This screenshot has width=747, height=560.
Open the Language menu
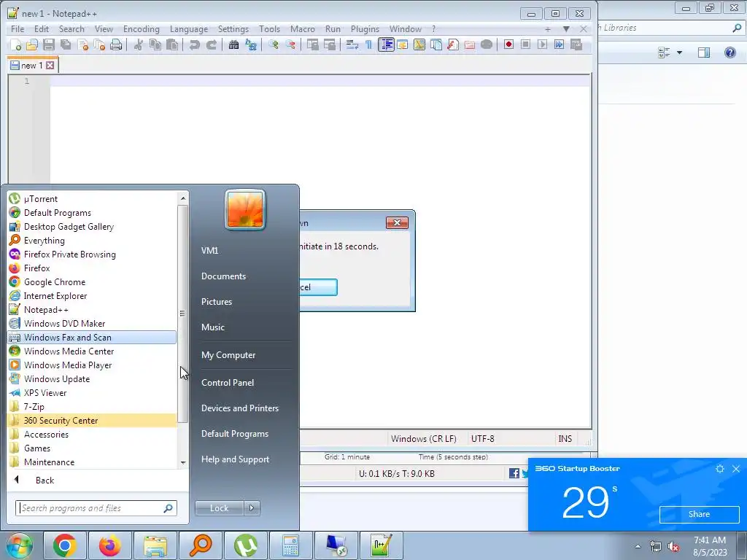click(x=189, y=29)
